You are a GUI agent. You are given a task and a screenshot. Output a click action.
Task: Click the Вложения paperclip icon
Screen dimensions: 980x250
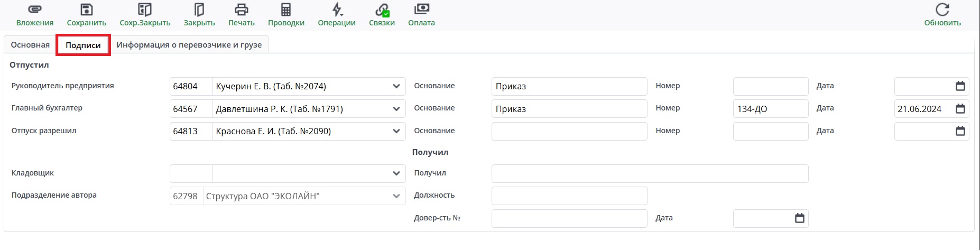tap(34, 10)
